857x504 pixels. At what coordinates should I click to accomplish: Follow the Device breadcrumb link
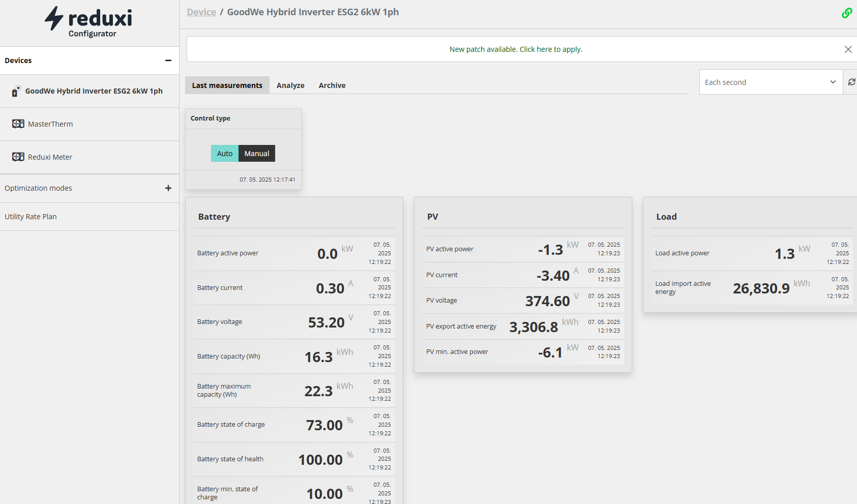point(201,12)
